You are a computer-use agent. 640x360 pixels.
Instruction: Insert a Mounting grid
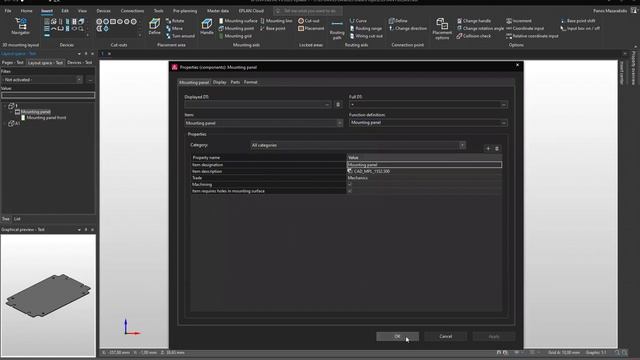tap(235, 36)
